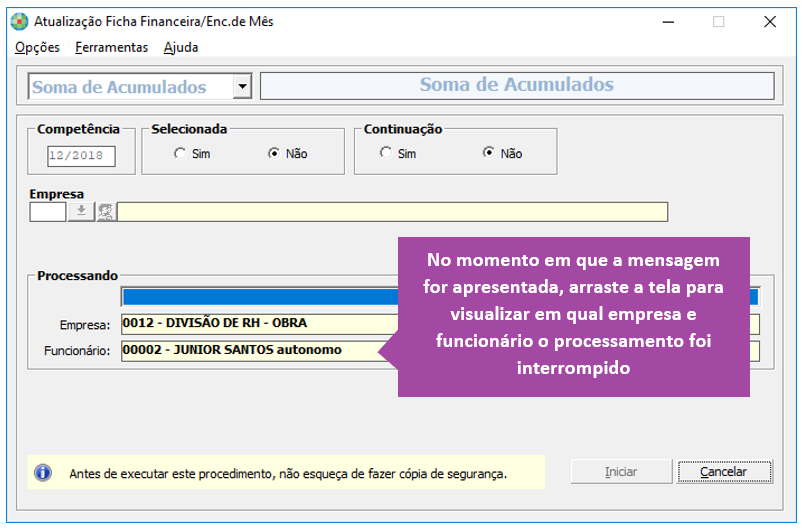The image size is (803, 529).
Task: Click the Soma de Acumulados title banner
Action: tap(517, 86)
